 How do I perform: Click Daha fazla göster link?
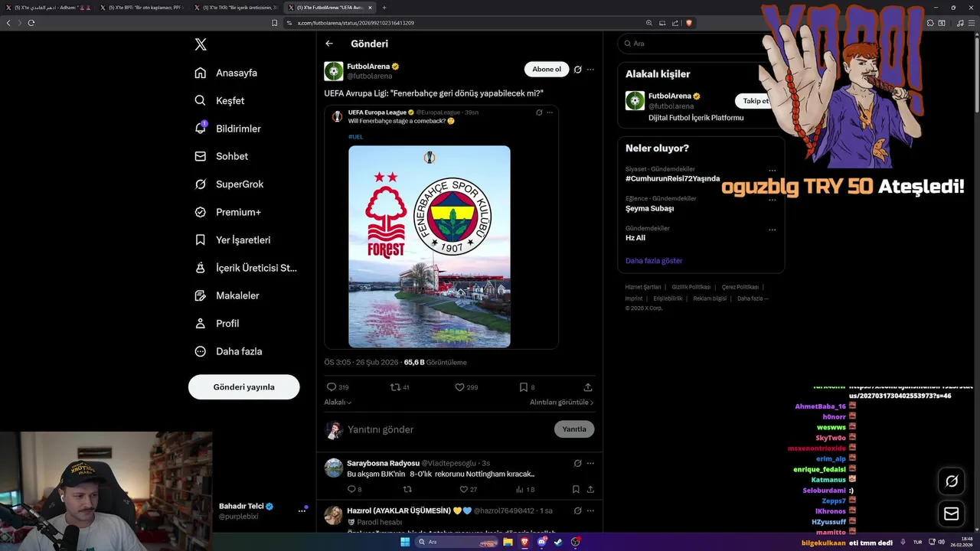click(x=654, y=261)
